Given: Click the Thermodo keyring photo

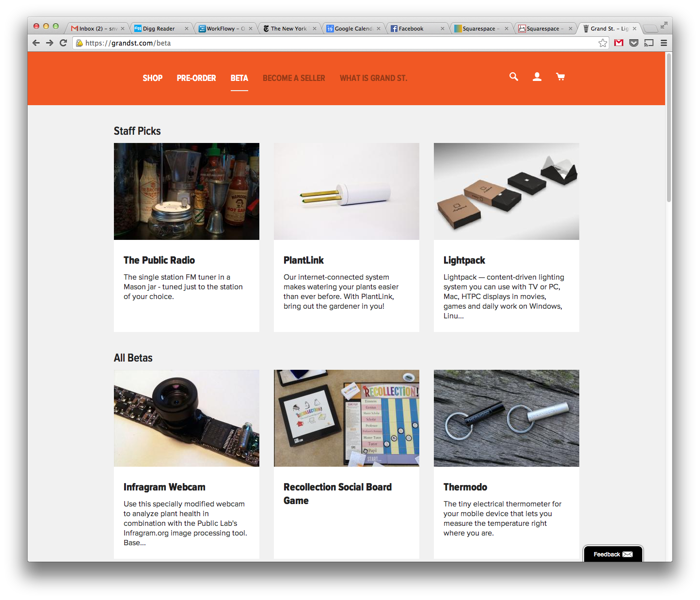Looking at the screenshot, I should pos(507,418).
